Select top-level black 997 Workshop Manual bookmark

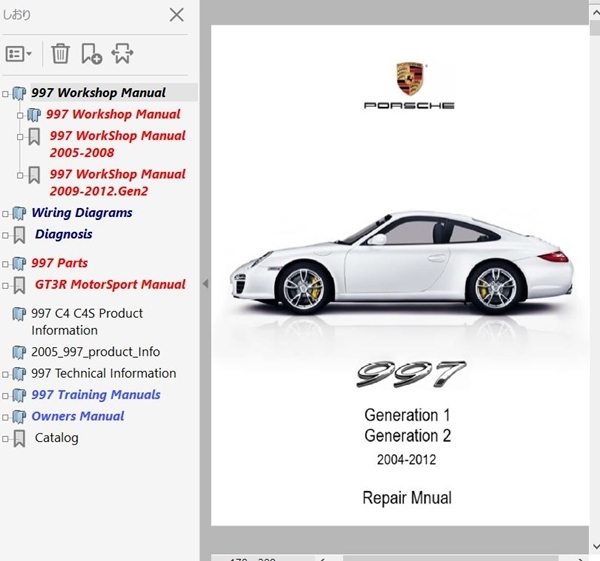(x=98, y=93)
